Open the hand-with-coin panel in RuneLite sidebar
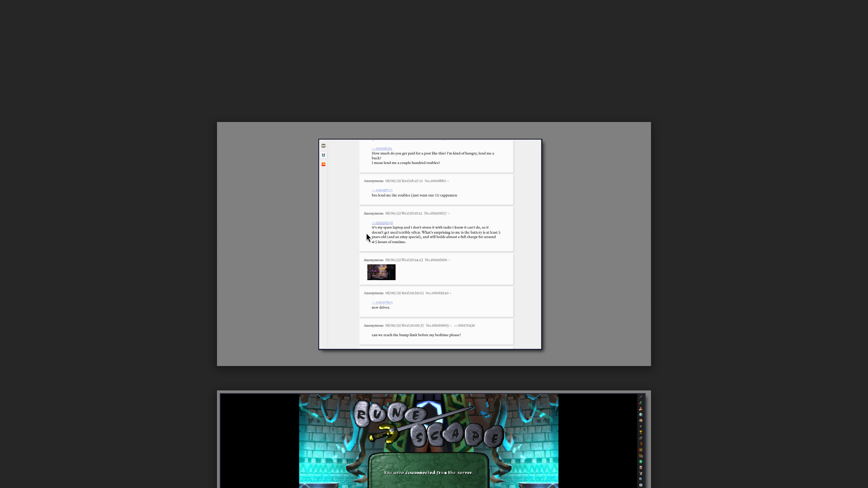This screenshot has width=868, height=488. coord(641,409)
